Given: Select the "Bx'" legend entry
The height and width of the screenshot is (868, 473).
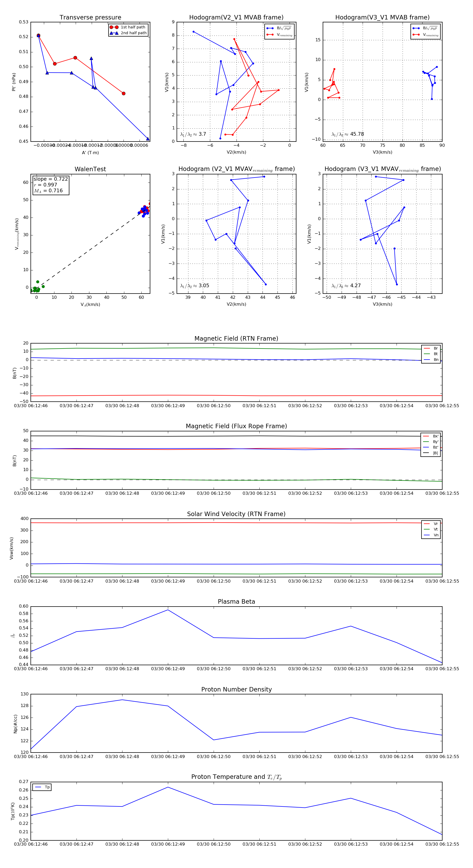Looking at the screenshot, I should (x=431, y=436).
